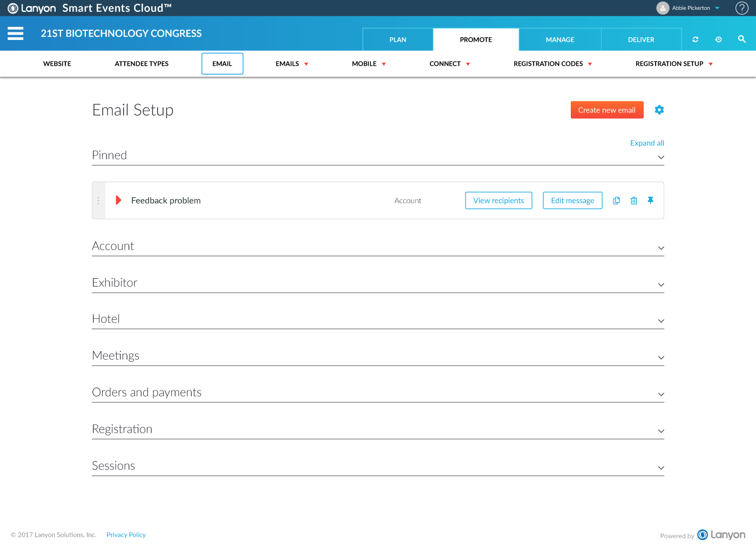Unpin the Feedback problem email
The height and width of the screenshot is (553, 756).
[651, 200]
